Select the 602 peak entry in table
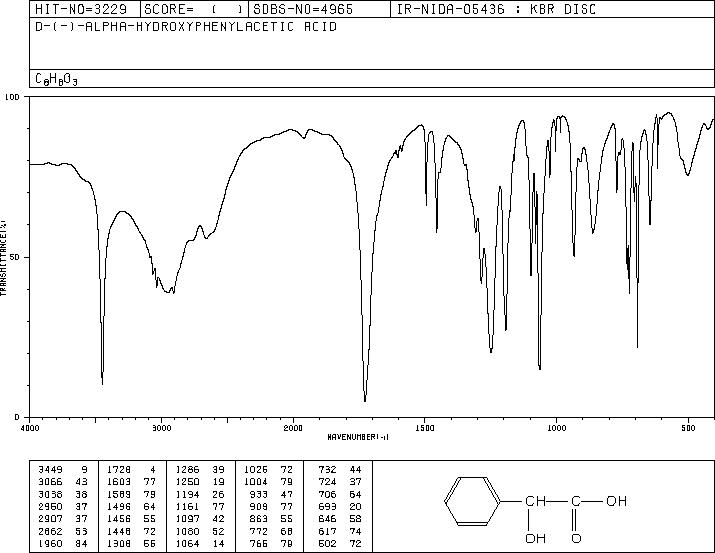The image size is (715, 553). (340, 543)
